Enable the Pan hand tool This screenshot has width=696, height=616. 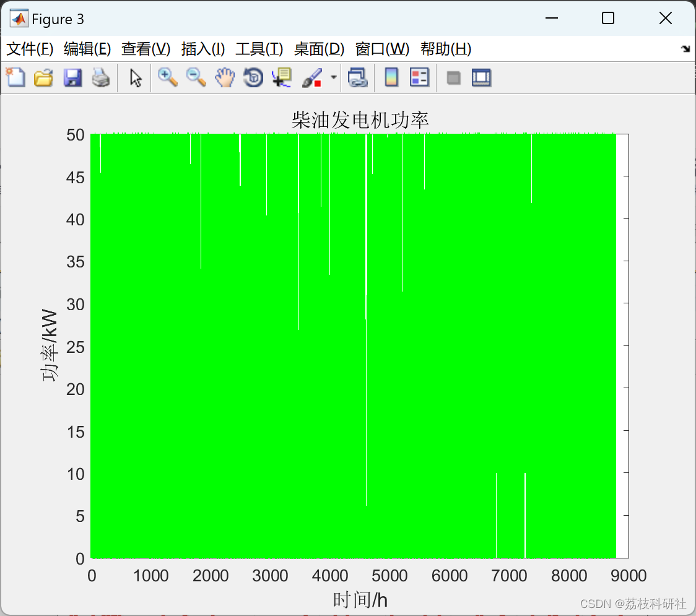pos(225,77)
